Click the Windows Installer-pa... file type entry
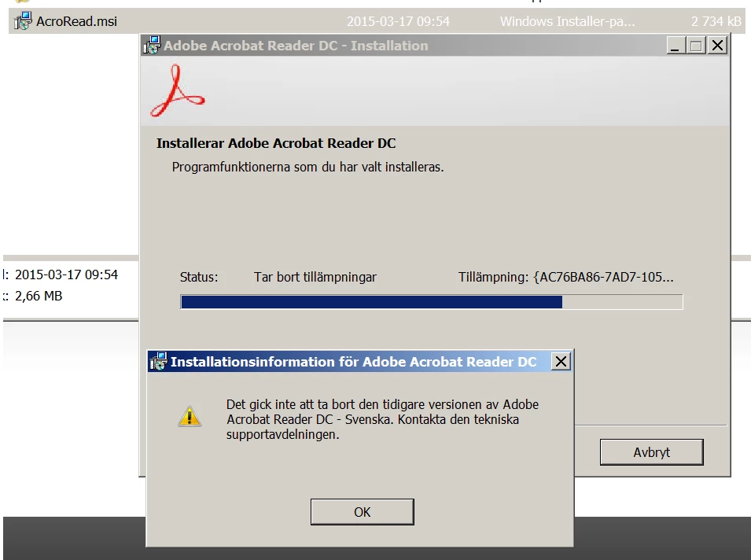 coord(568,21)
